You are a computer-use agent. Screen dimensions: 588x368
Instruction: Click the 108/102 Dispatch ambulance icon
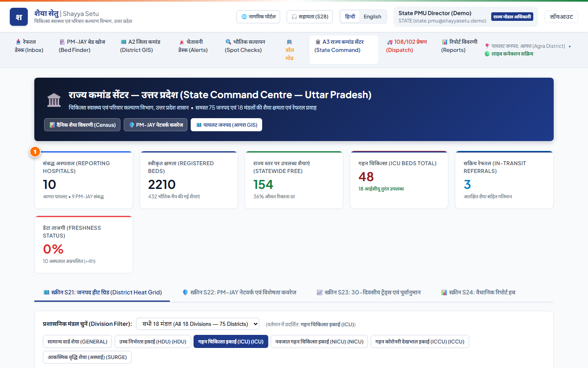coord(390,42)
